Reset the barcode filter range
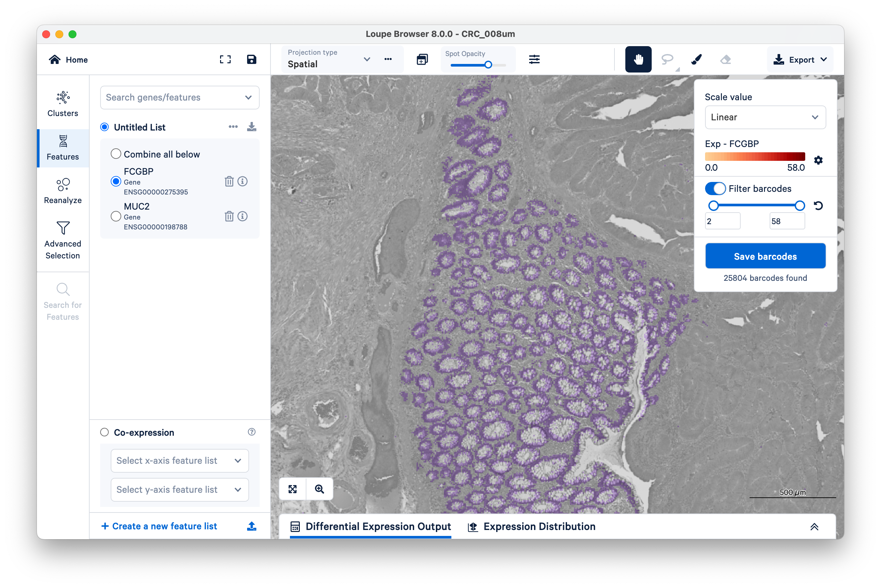 818,205
